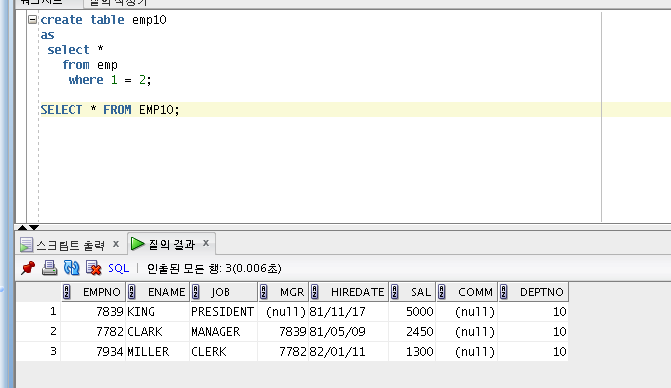Select the salary cell 2450

point(413,332)
